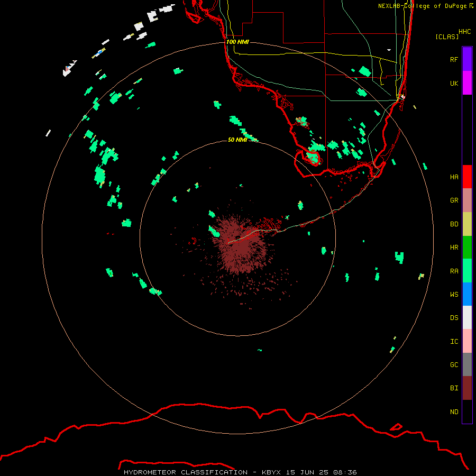Image resolution: width=476 pixels, height=476 pixels.
Task: Click the GR legend label
Action: (454, 200)
